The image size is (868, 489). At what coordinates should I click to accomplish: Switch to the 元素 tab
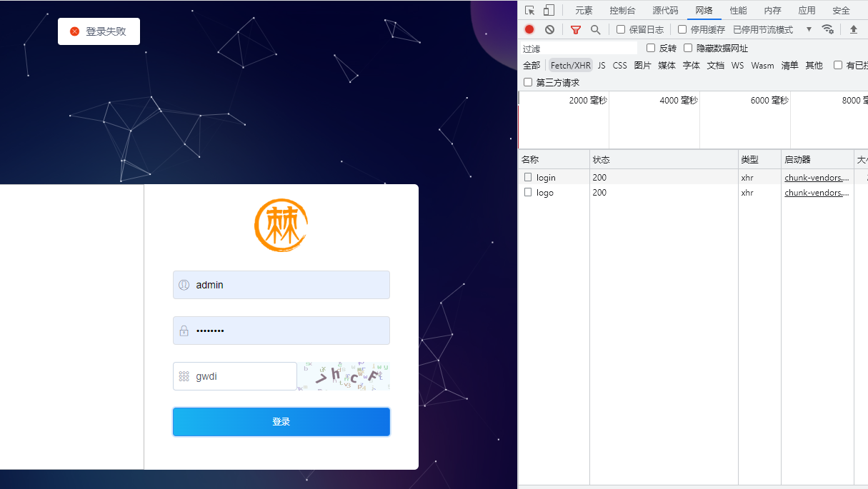click(584, 10)
